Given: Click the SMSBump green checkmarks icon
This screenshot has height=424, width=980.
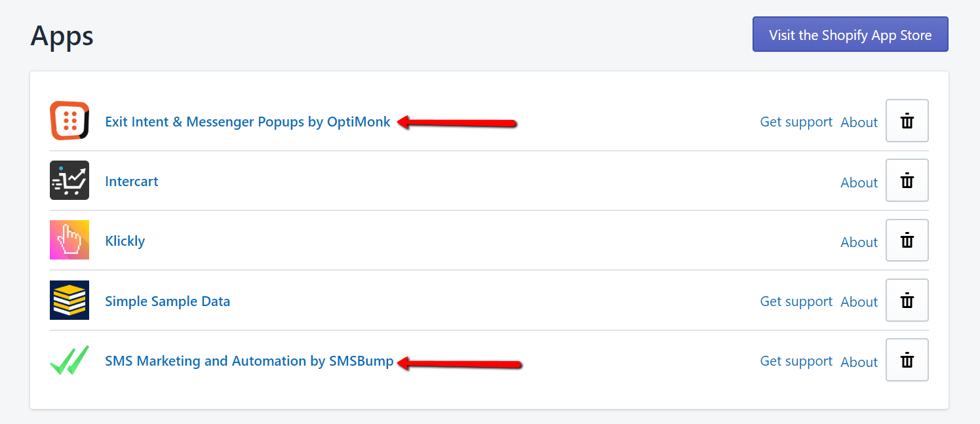Looking at the screenshot, I should (69, 360).
